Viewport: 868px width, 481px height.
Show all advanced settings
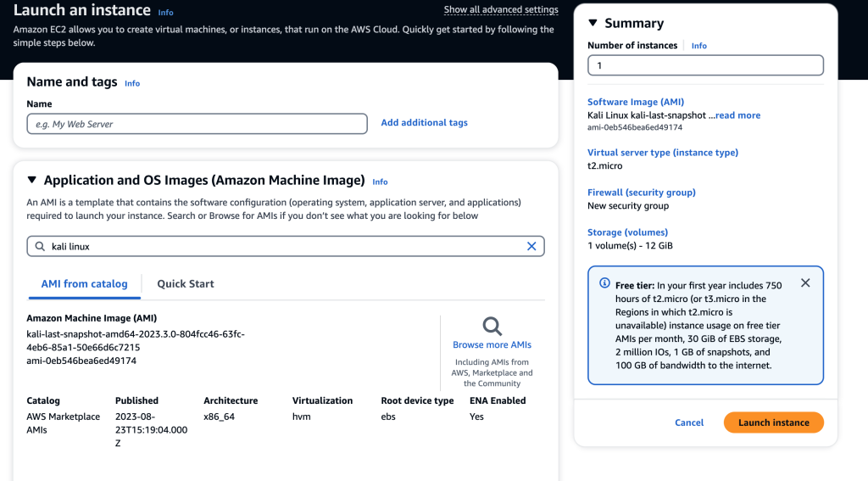coord(501,9)
